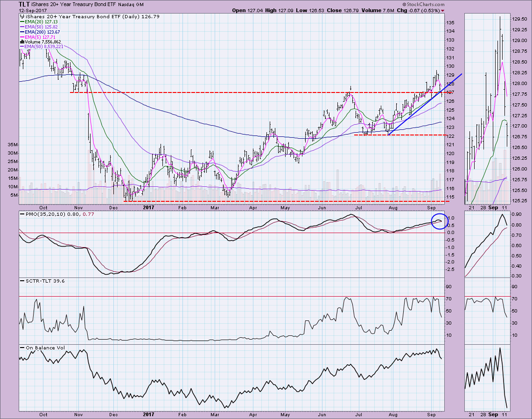532x419 pixels.
Task: Select the EMA(200) 123.67 legend entry
Action: (x=41, y=31)
